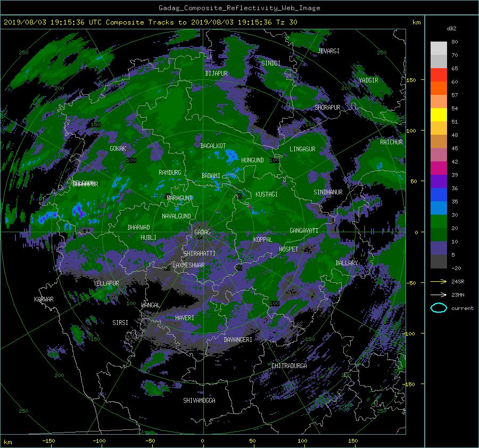Choose the slate violet 5-10 dBZ swatch
The width and height of the screenshot is (479, 448).
tap(439, 248)
